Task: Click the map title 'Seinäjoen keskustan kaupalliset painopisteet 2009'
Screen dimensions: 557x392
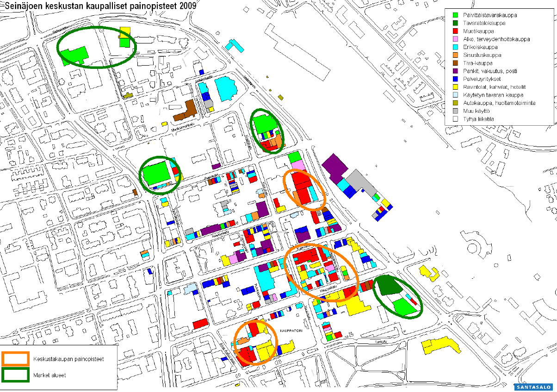Action: tap(100, 6)
